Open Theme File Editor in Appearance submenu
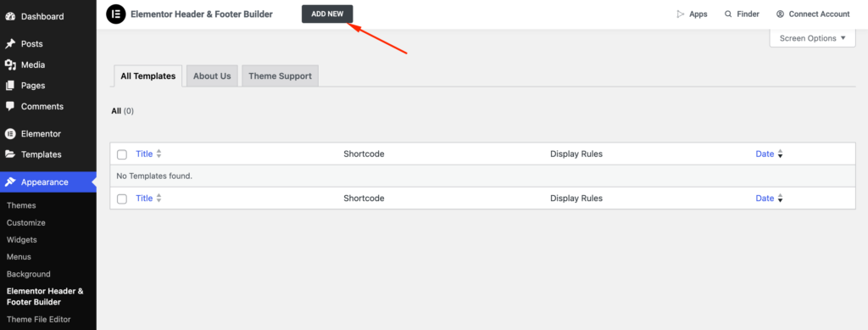 coord(39,320)
